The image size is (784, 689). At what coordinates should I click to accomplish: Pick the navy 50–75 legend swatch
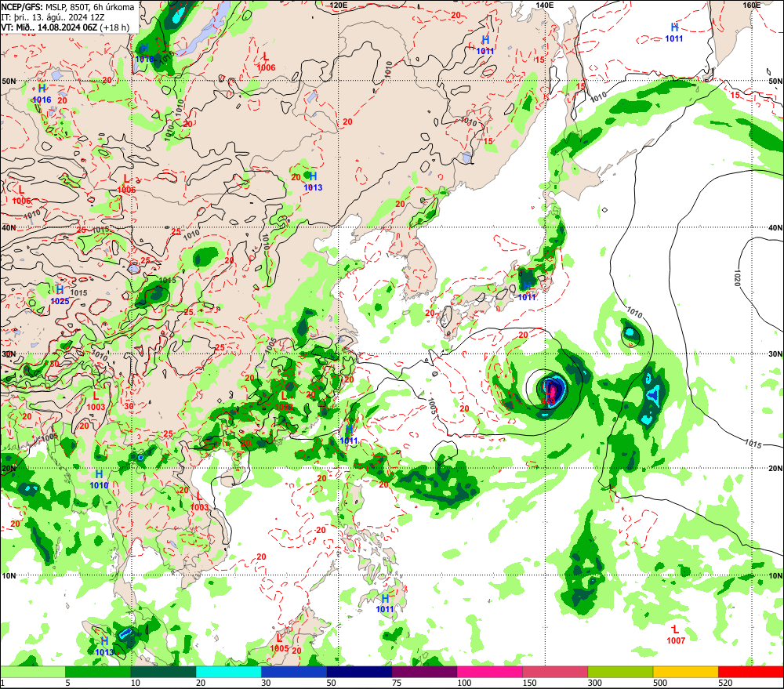click(359, 672)
